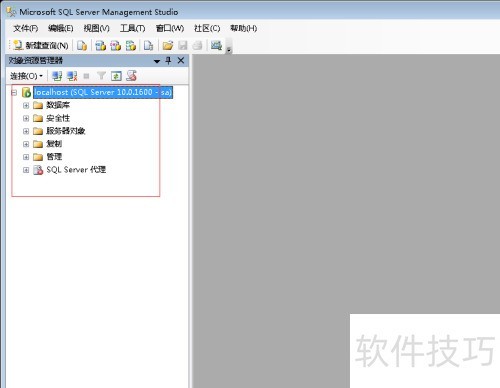Click the last script icon in Object Explorer toolbar
Viewport: 500px width, 388px height.
pos(132,76)
